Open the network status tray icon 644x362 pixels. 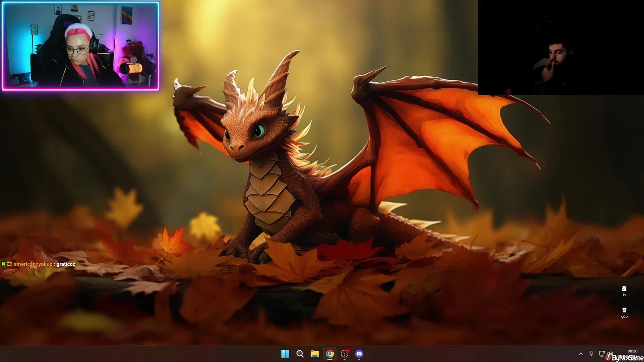coord(602,354)
